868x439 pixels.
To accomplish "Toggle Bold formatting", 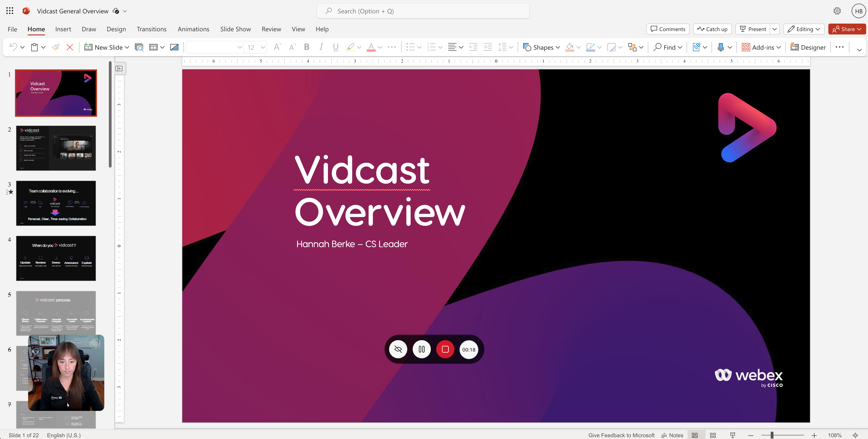I will click(307, 47).
